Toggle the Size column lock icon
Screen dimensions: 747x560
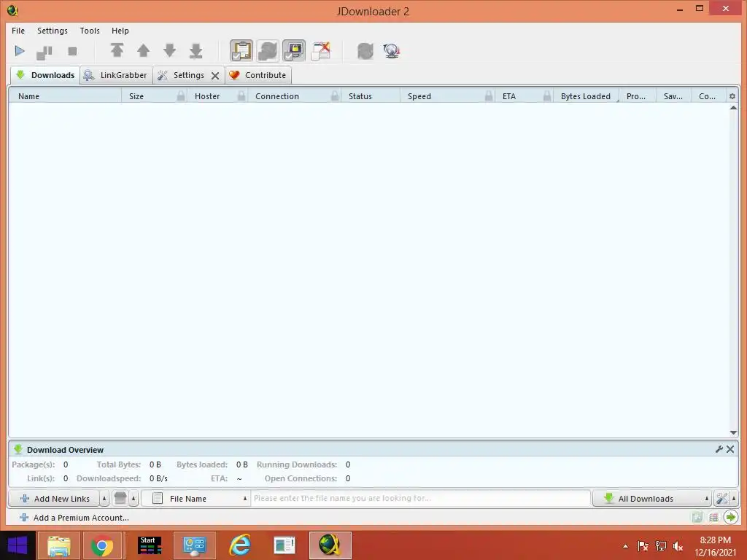[x=181, y=96]
